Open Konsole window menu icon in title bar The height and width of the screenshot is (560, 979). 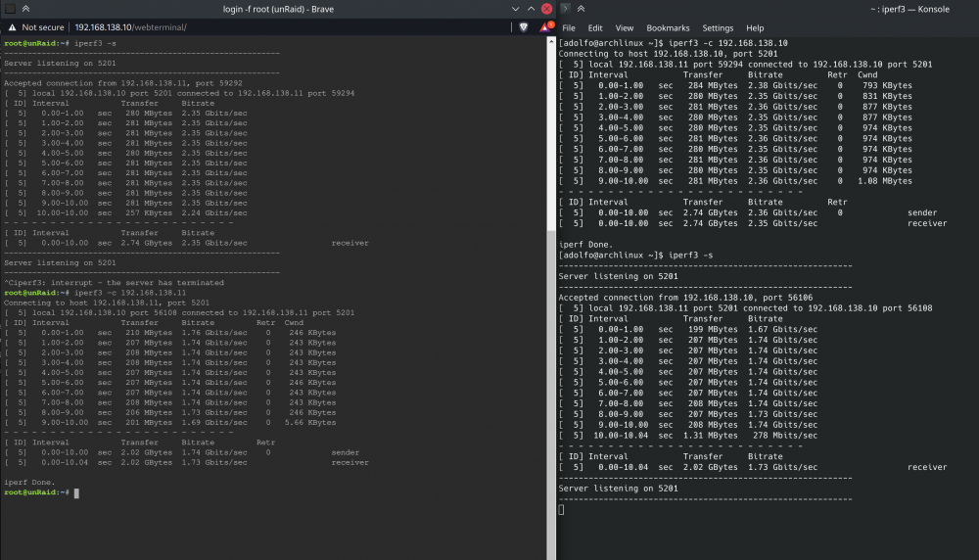click(565, 9)
